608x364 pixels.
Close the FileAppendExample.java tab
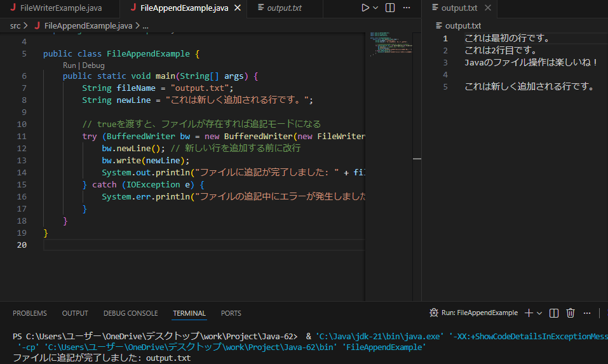click(x=238, y=8)
